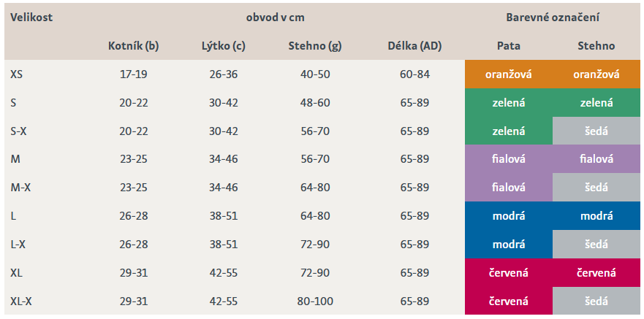
Task: Select the Délka (AD) column header
Action: 414,46
